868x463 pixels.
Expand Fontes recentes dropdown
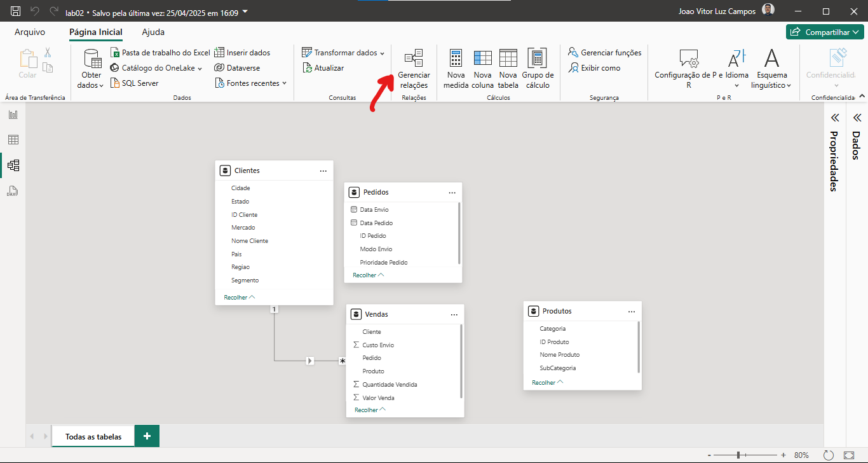[x=284, y=83]
